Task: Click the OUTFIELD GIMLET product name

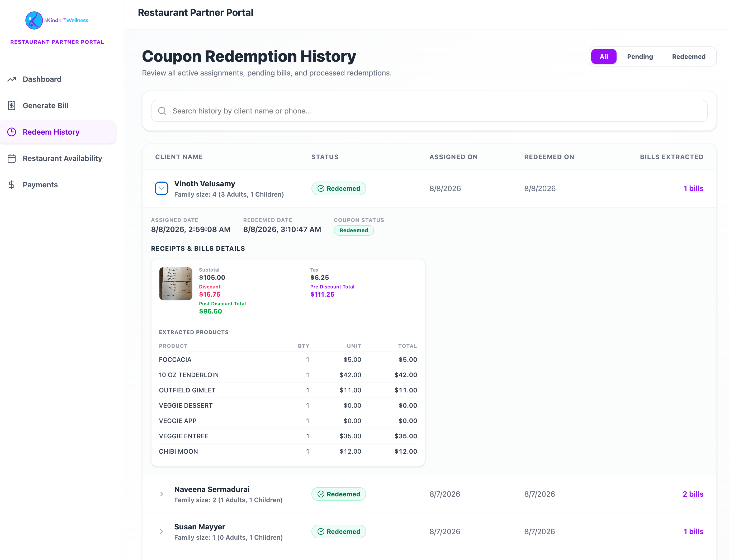Action: tap(187, 390)
